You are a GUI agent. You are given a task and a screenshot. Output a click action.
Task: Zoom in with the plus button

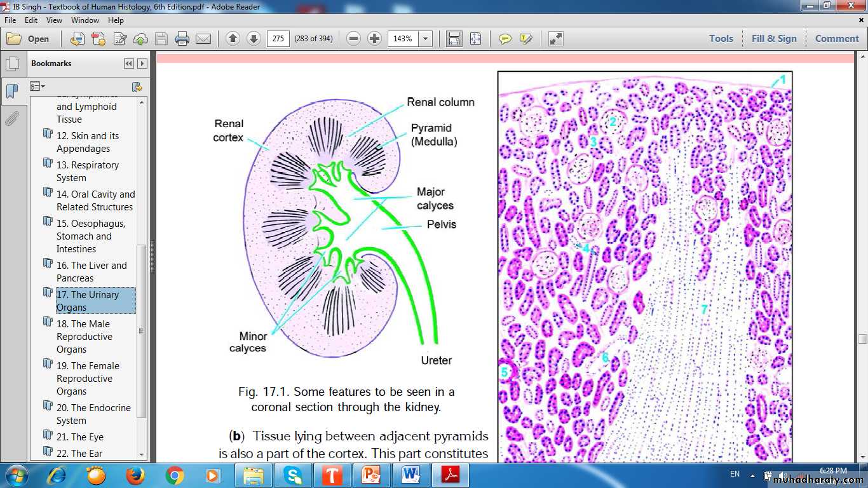pos(375,39)
